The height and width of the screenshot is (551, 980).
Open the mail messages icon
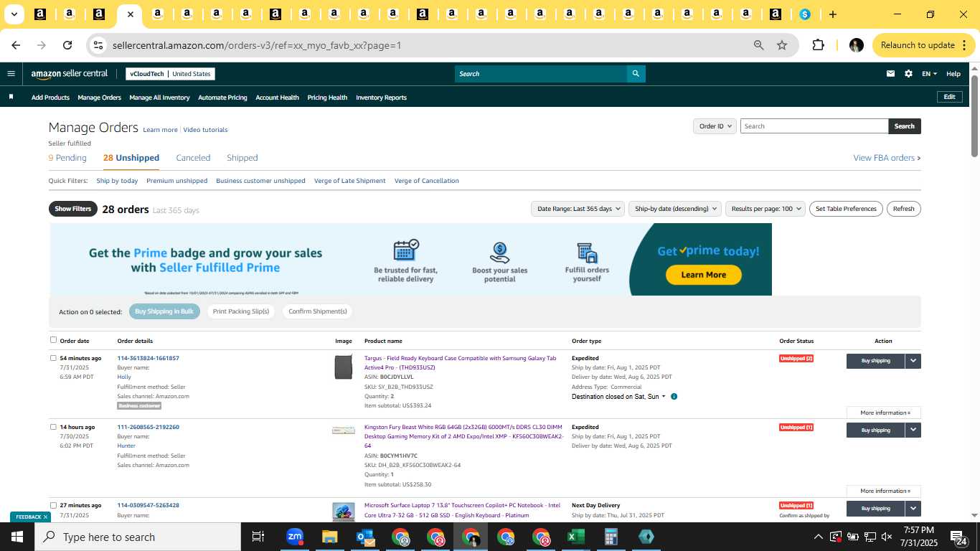pyautogui.click(x=890, y=73)
